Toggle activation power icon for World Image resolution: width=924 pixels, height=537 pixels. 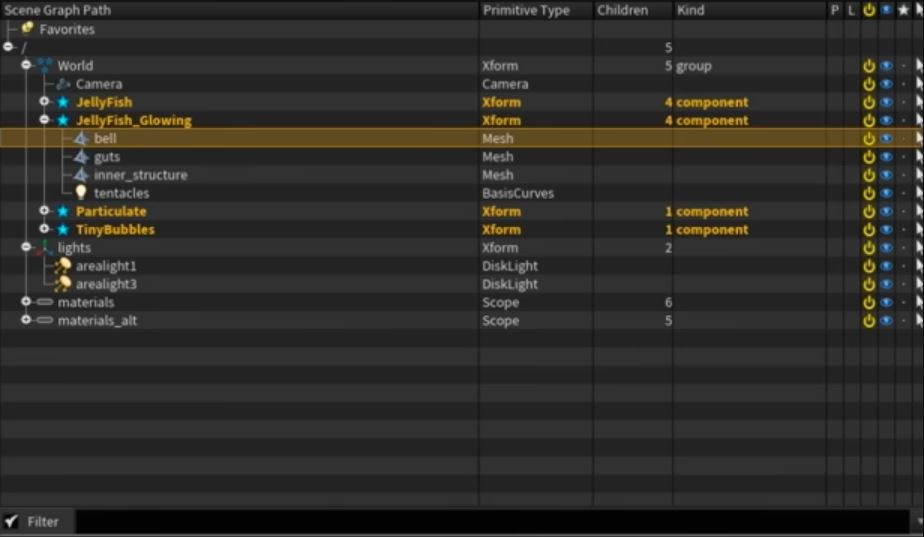pyautogui.click(x=869, y=65)
